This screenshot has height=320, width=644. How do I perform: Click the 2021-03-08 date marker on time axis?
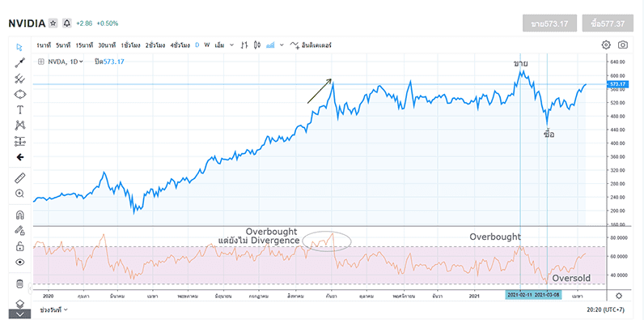tap(548, 296)
